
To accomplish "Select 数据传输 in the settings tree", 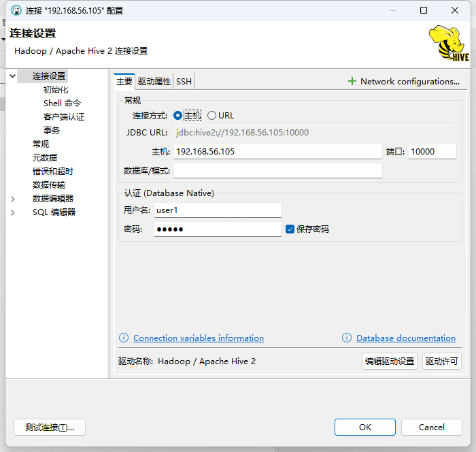I will 49,185.
